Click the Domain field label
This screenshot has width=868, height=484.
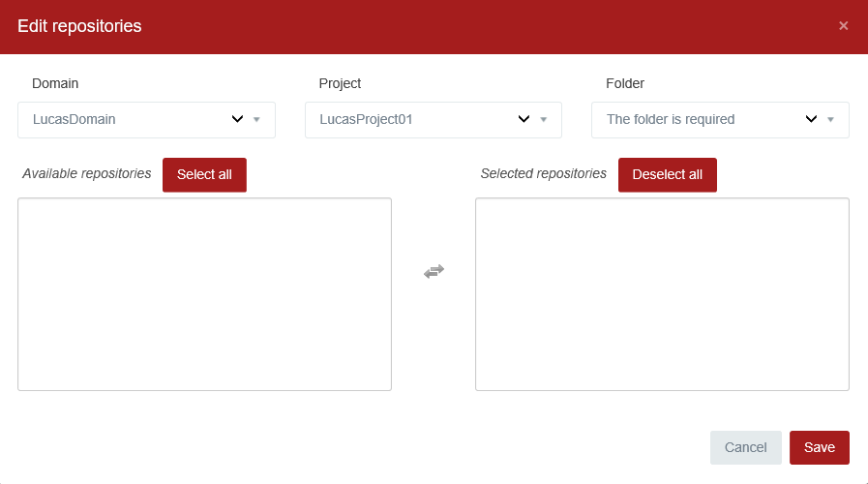(55, 84)
